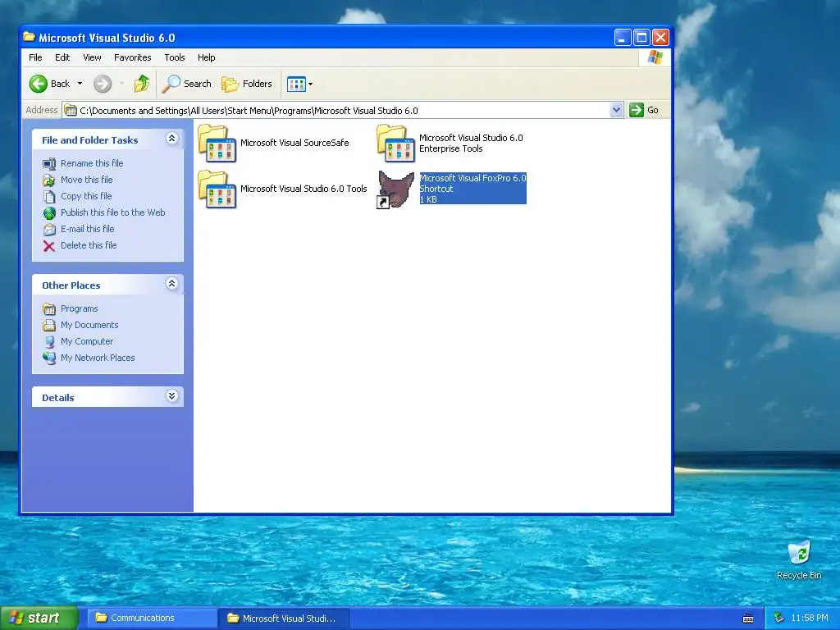
Task: Expand the Address bar dropdown arrow
Action: pos(616,111)
